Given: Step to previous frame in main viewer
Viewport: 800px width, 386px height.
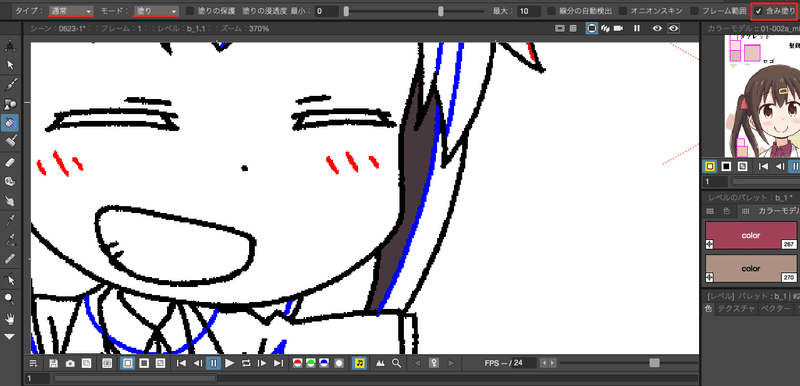Looking at the screenshot, I should [x=197, y=363].
